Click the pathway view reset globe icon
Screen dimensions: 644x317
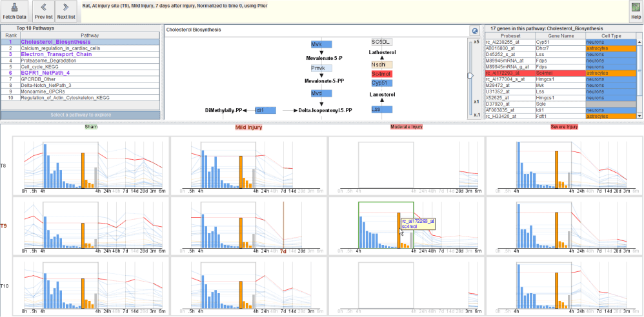point(474,30)
